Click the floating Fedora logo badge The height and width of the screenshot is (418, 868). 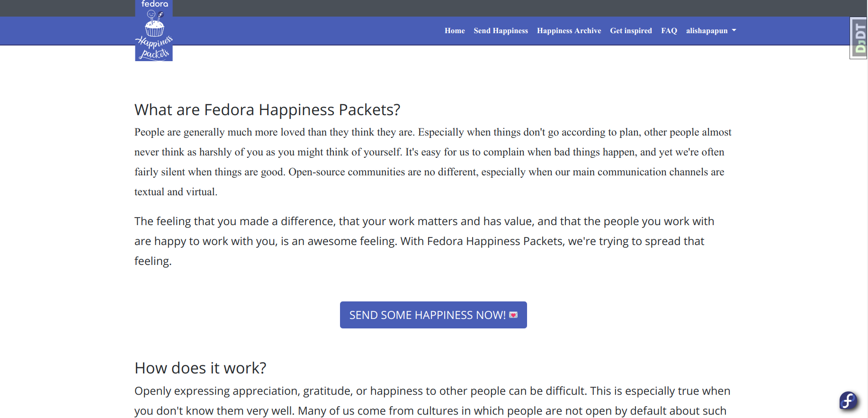click(x=848, y=400)
